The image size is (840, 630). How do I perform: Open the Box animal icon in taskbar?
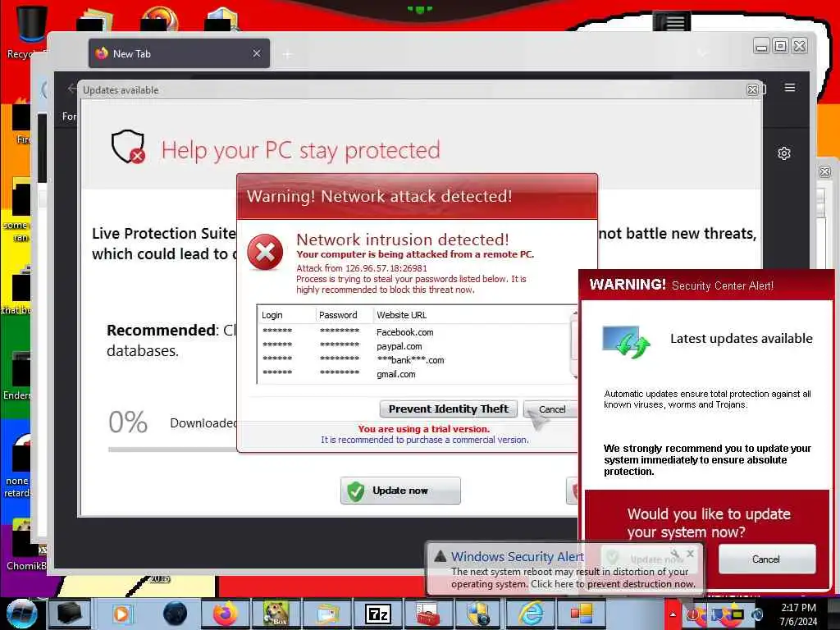[x=276, y=614]
